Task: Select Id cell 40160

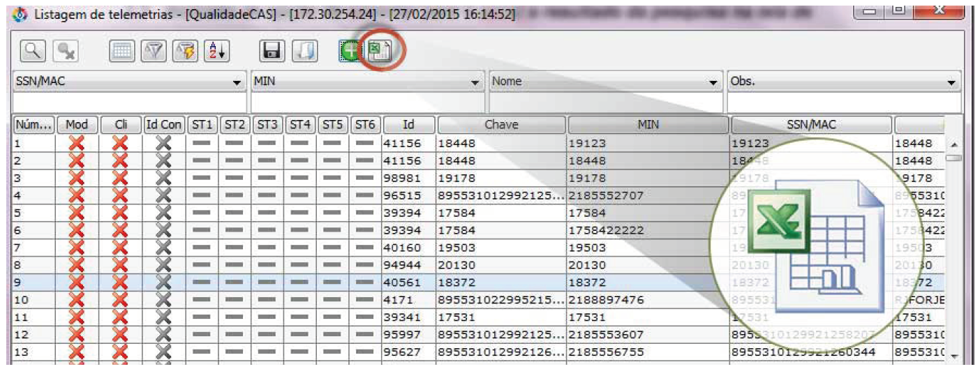Action: point(408,248)
